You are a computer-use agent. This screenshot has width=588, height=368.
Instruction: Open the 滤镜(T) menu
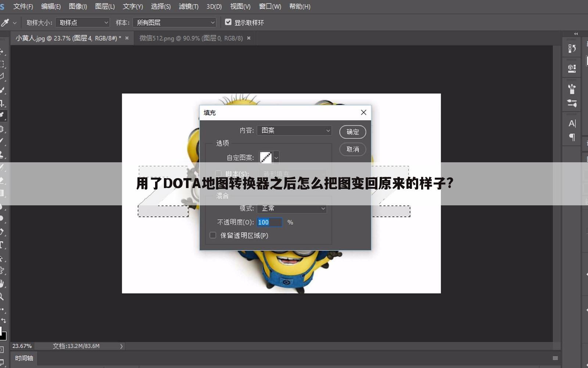click(189, 7)
